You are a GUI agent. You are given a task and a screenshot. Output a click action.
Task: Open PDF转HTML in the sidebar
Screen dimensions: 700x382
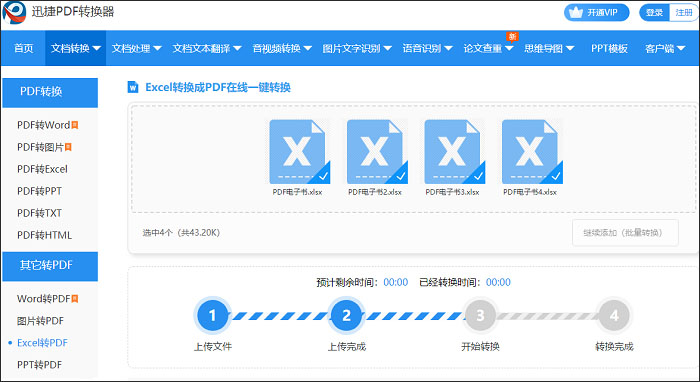tap(44, 235)
